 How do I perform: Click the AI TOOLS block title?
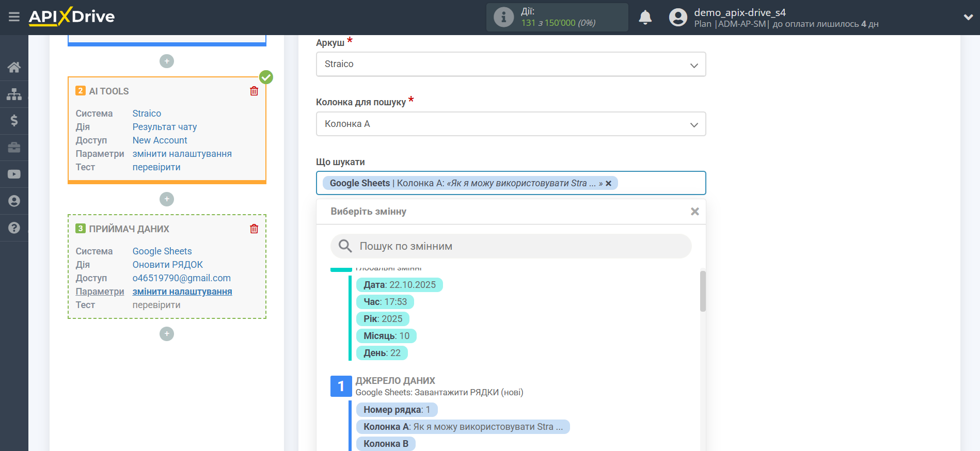(109, 91)
